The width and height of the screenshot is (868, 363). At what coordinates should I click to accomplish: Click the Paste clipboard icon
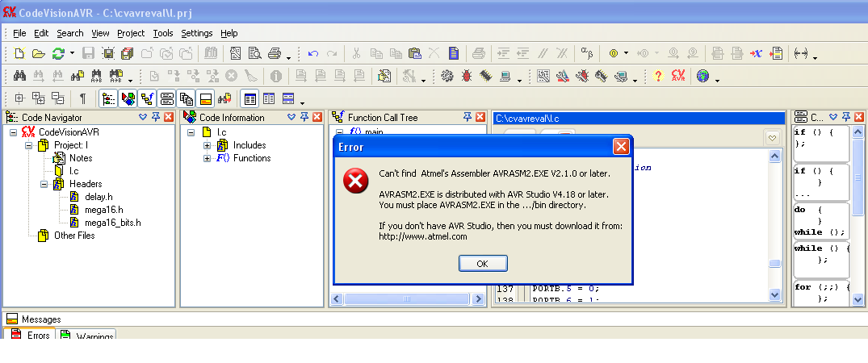click(x=415, y=54)
